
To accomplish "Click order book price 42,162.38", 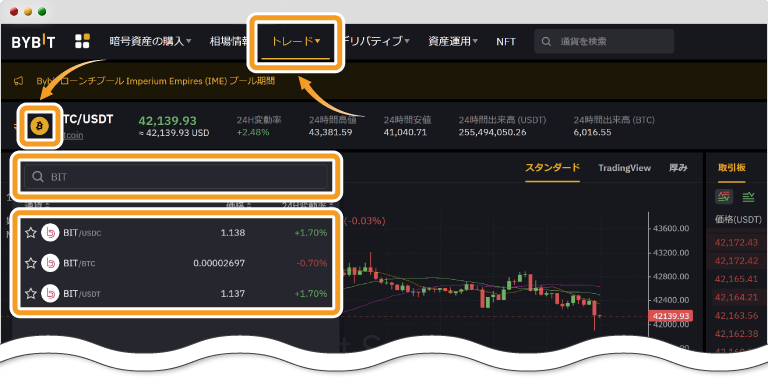I will coord(736,333).
